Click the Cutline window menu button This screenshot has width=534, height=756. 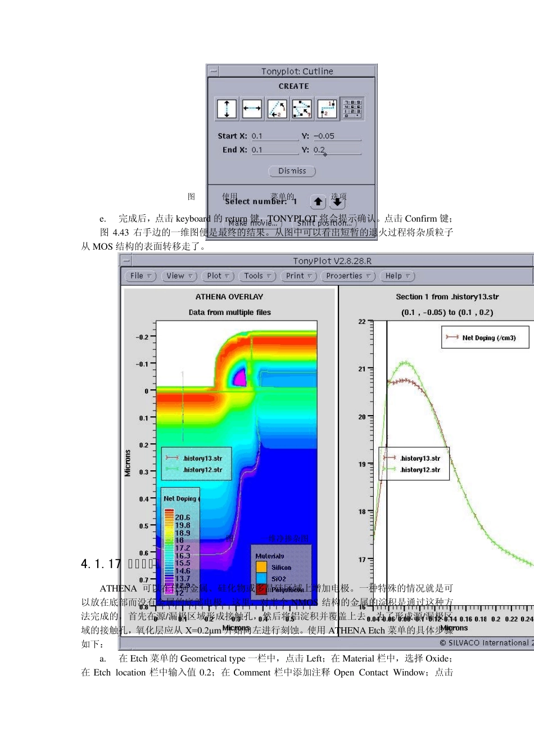[x=214, y=71]
